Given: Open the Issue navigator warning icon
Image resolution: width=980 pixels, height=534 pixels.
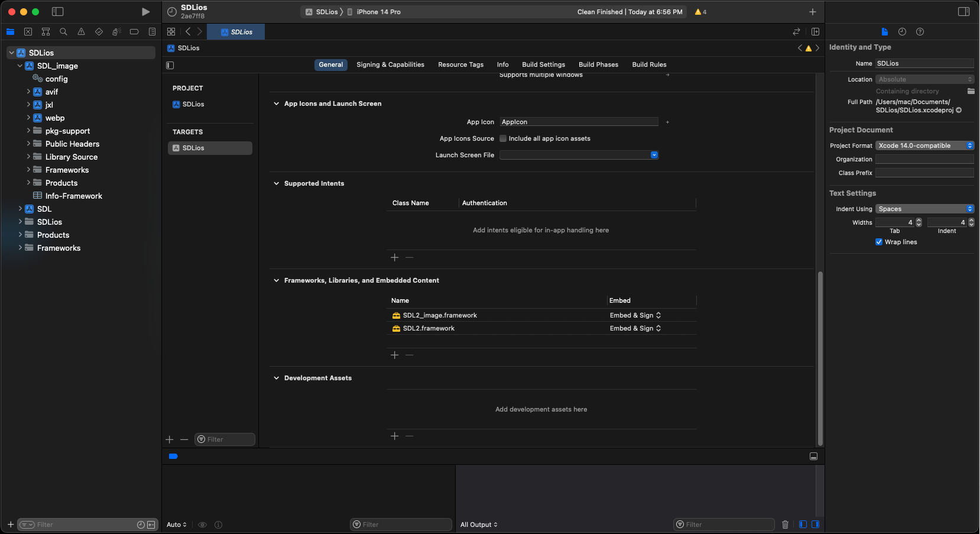Looking at the screenshot, I should pos(81,32).
